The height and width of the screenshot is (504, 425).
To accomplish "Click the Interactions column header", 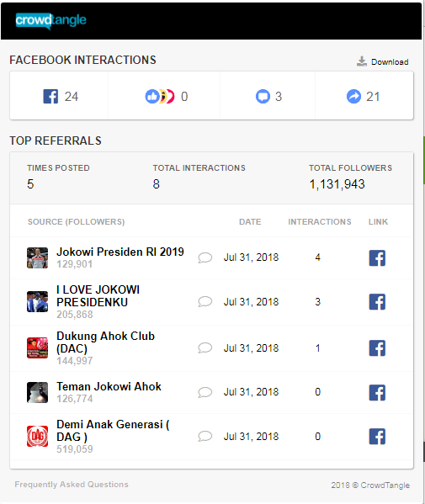I will 320,222.
